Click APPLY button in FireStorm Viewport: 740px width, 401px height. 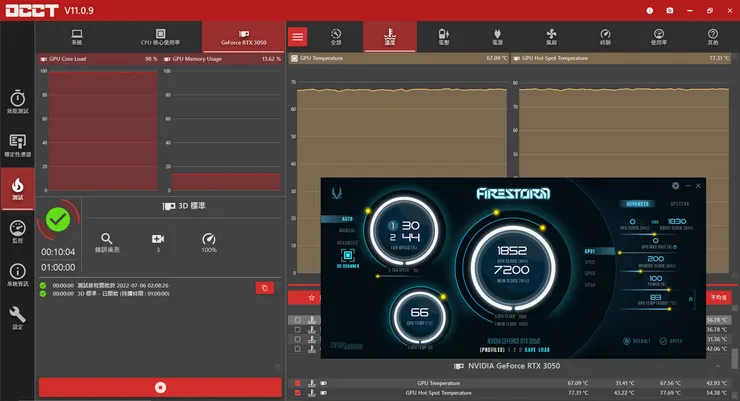[x=671, y=341]
